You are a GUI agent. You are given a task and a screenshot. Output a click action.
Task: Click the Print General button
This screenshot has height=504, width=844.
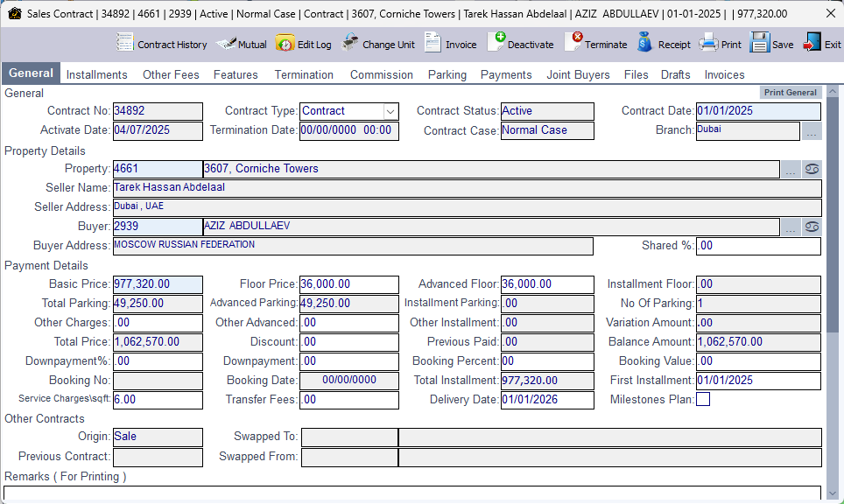pos(790,93)
